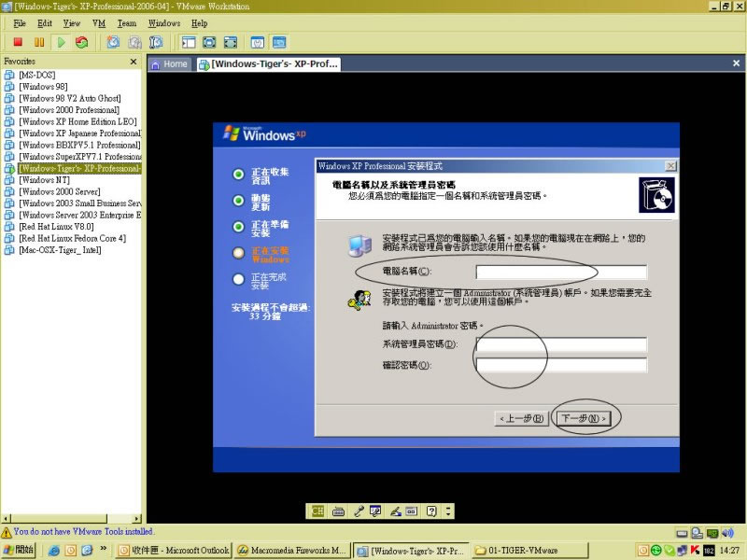Open the 01-TIGER-VMware folder taskbar button

coord(530,551)
